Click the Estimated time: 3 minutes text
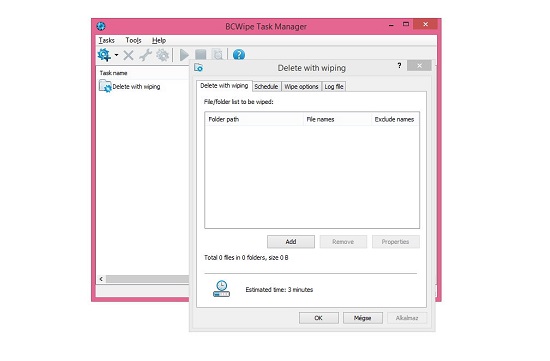Viewport: 550px width, 361px height. tap(279, 289)
